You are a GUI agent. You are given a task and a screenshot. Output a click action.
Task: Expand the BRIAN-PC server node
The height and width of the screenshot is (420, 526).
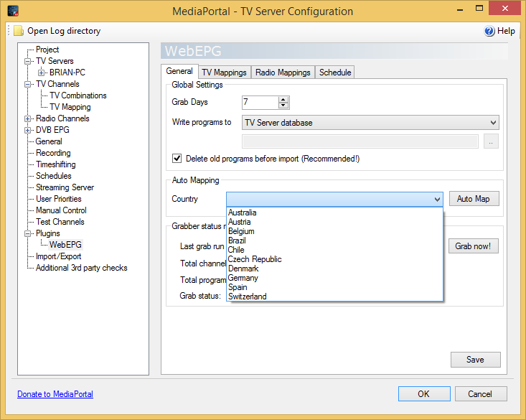coord(41,73)
